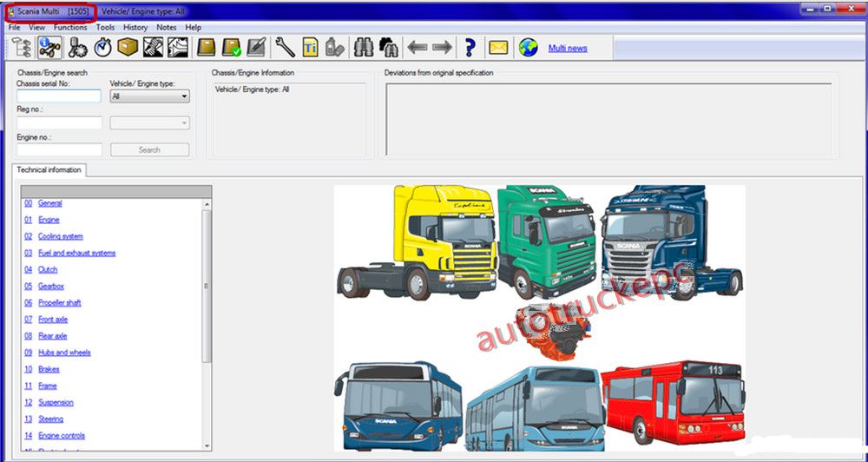
Task: Open the View menu
Action: (37, 27)
